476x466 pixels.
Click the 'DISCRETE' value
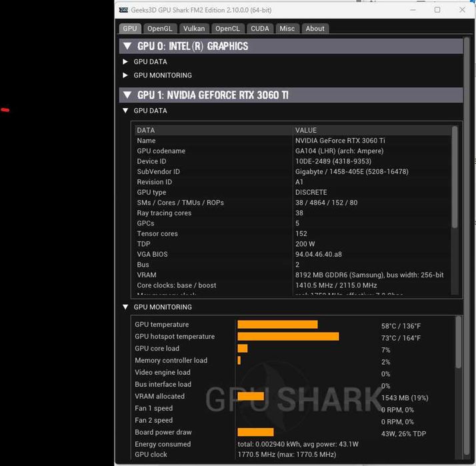311,193
